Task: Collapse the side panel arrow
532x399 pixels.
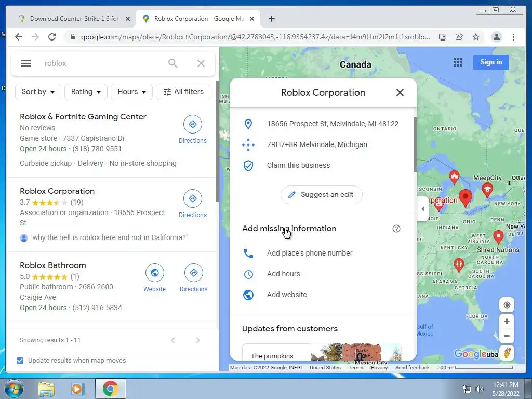Action: tap(423, 209)
